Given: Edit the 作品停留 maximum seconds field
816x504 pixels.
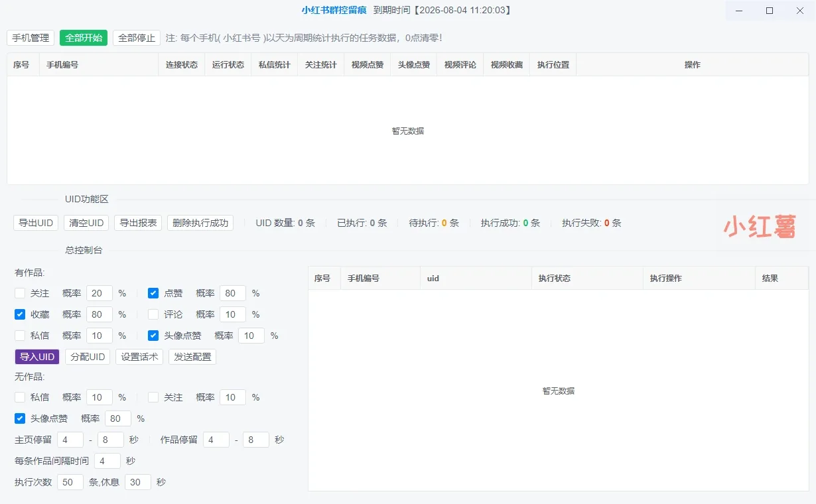Looking at the screenshot, I should 256,440.
